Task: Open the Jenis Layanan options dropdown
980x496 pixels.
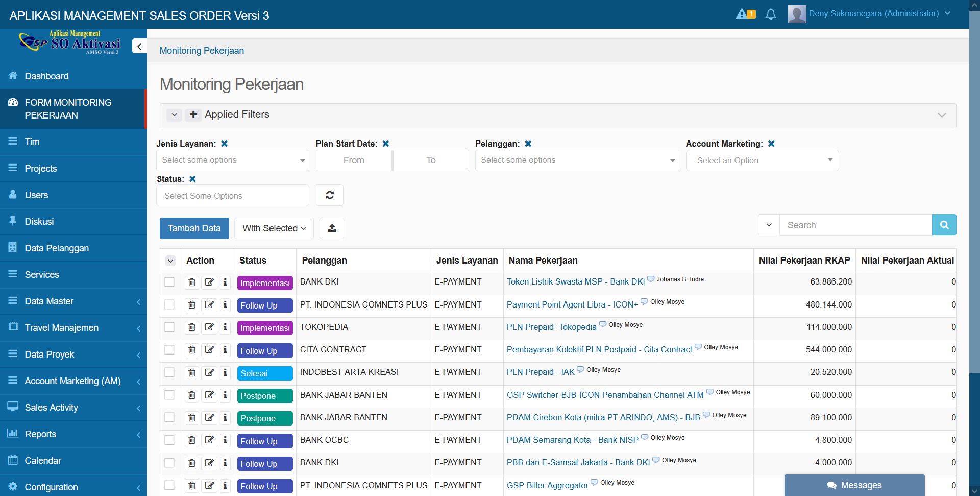Action: tap(232, 160)
